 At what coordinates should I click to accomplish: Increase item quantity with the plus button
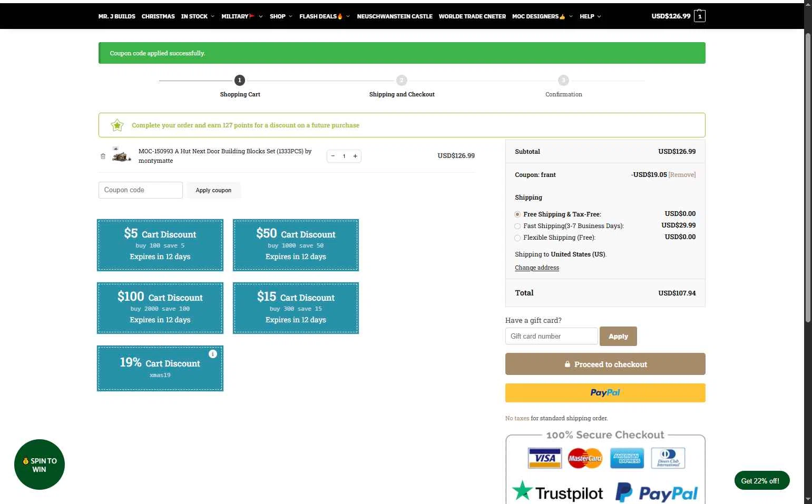coord(355,156)
